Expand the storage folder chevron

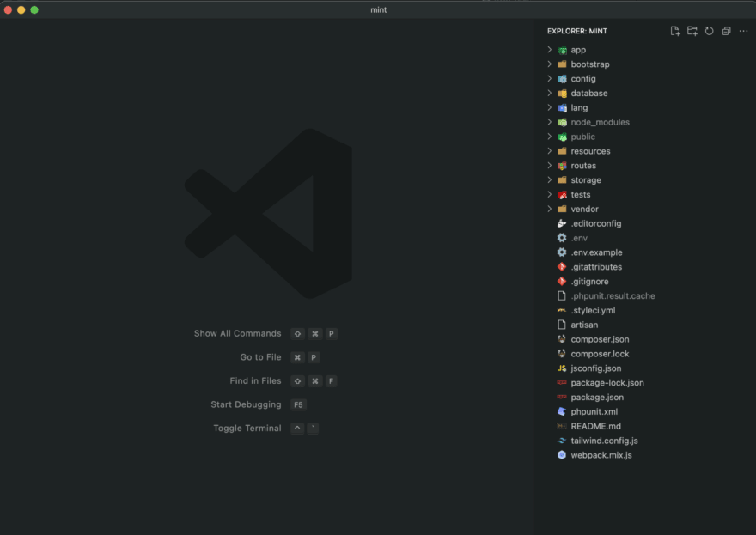point(549,179)
